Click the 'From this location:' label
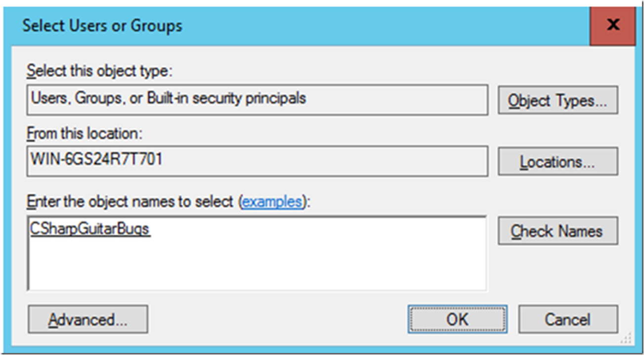This screenshot has width=644, height=355. click(85, 133)
